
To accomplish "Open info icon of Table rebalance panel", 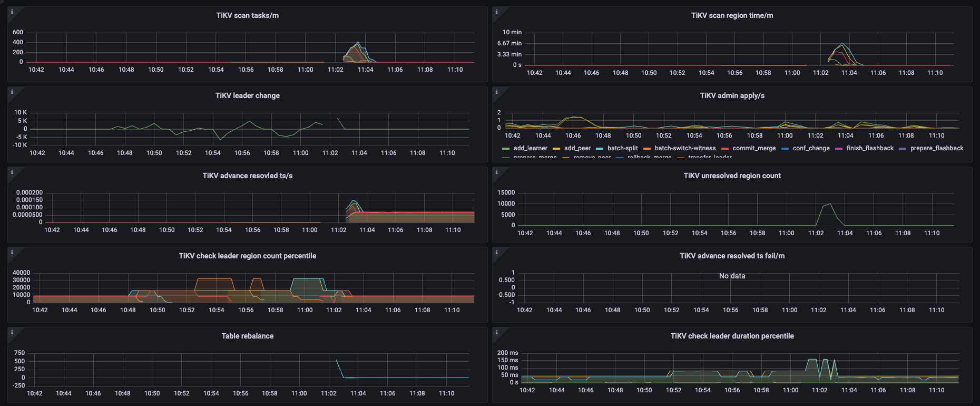I will [12, 332].
